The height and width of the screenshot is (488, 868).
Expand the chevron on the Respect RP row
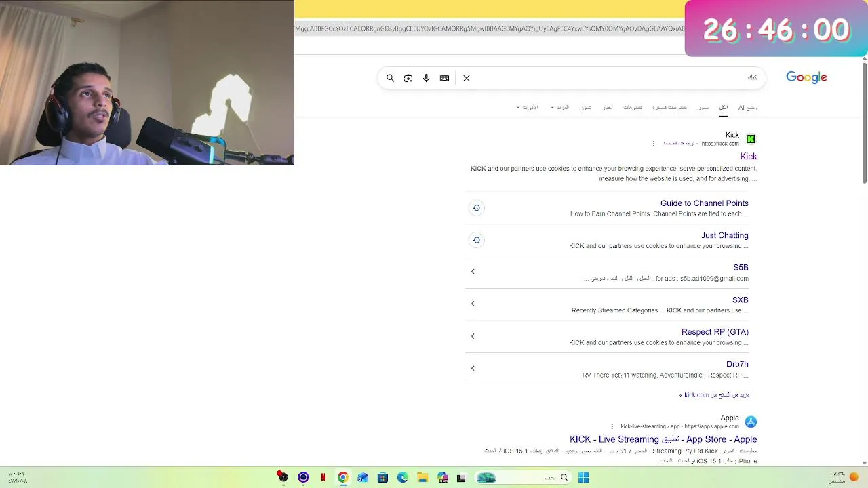tap(473, 336)
